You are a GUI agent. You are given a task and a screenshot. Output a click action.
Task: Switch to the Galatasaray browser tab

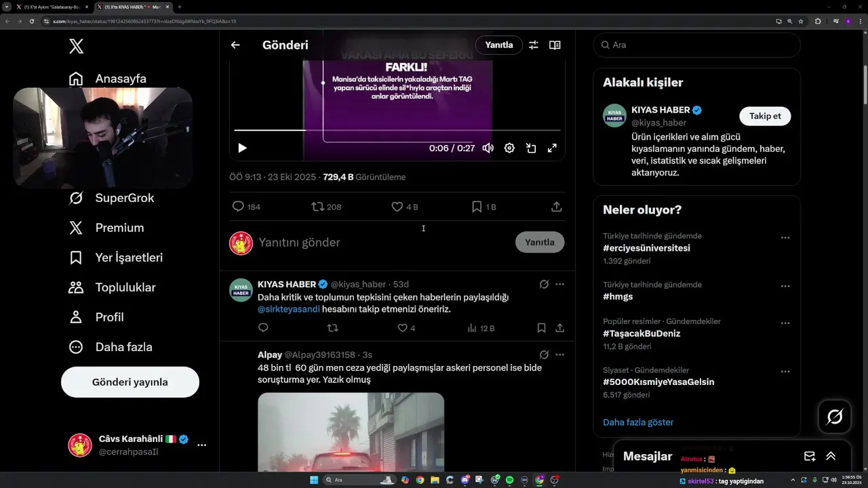pos(52,7)
